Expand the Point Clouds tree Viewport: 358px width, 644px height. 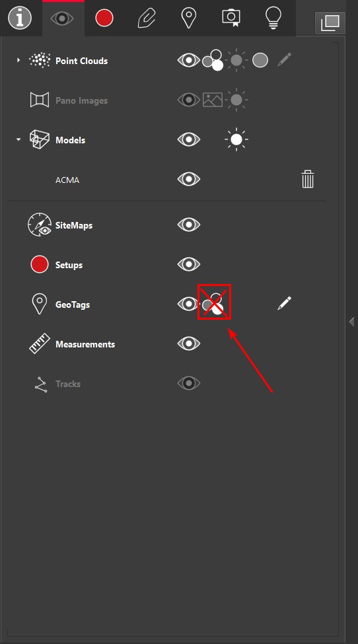pos(18,60)
